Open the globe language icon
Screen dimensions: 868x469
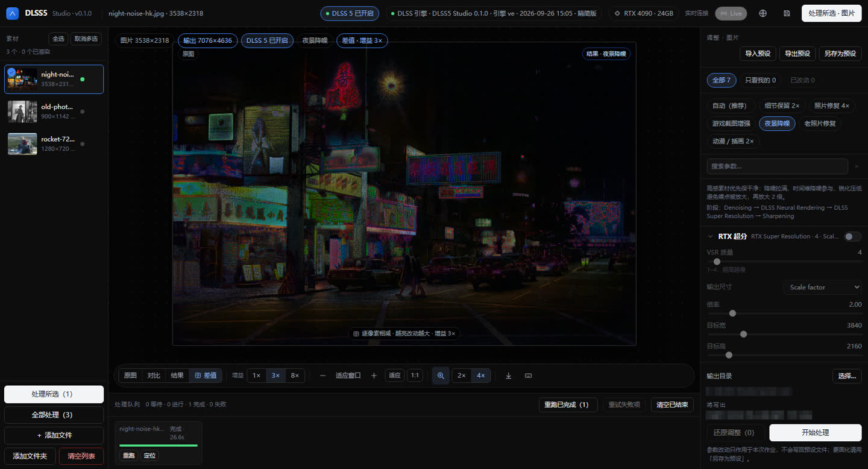pos(763,13)
